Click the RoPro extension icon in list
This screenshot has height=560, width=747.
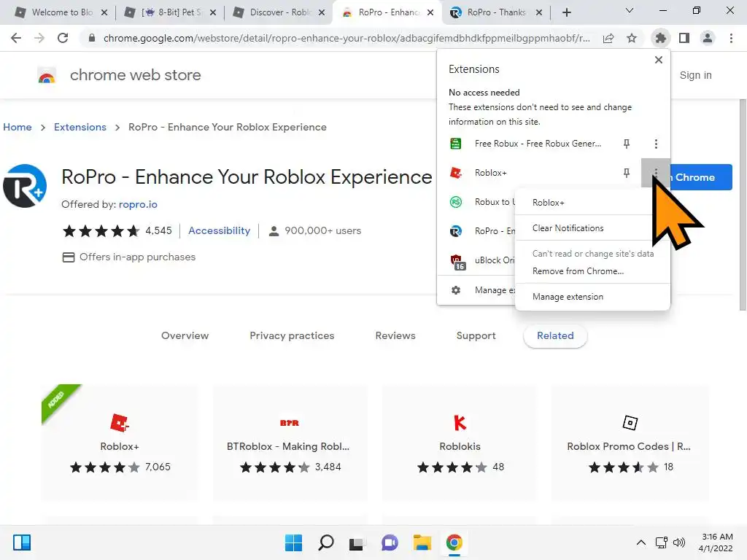tap(456, 231)
